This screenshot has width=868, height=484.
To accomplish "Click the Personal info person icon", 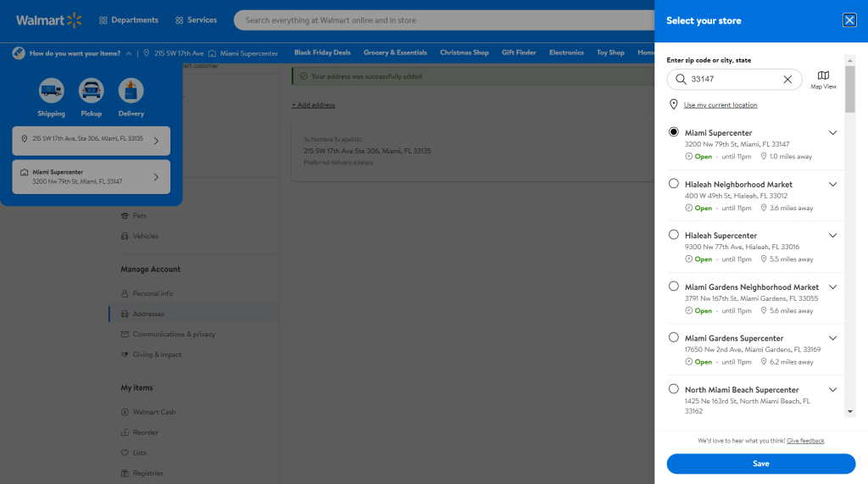I will click(x=125, y=293).
